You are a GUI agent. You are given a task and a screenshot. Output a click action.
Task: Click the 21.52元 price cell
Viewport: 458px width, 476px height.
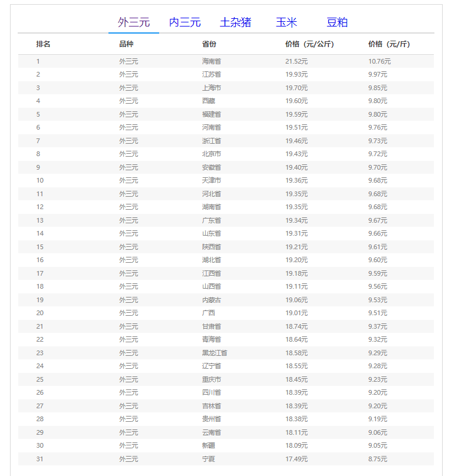(x=296, y=61)
